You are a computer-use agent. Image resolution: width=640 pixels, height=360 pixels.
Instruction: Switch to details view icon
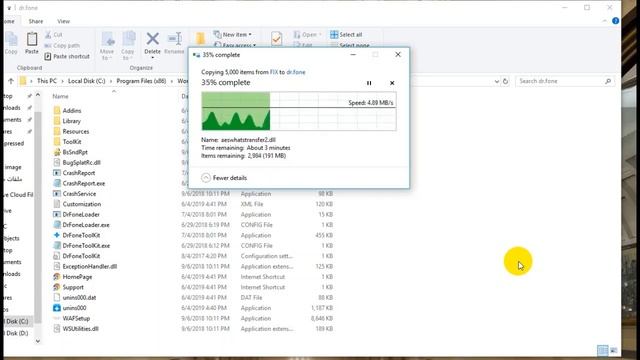[602, 350]
